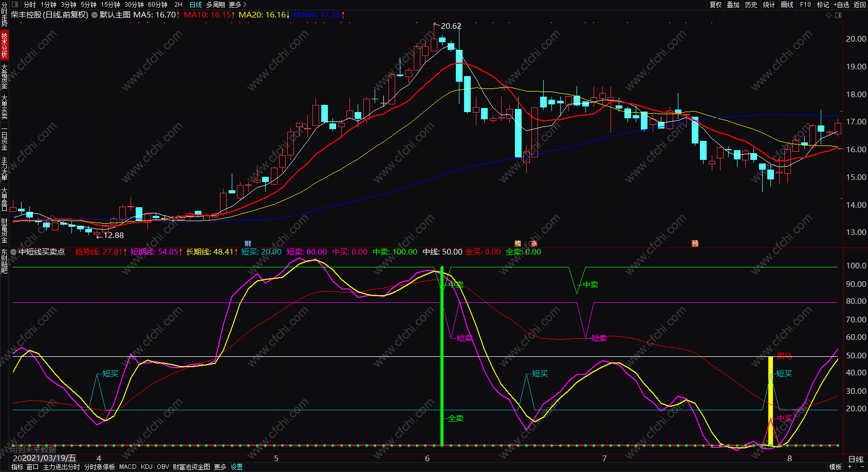Screen dimensions: 868x472
Task: Select the 日线 daily period tab
Action: (x=196, y=5)
